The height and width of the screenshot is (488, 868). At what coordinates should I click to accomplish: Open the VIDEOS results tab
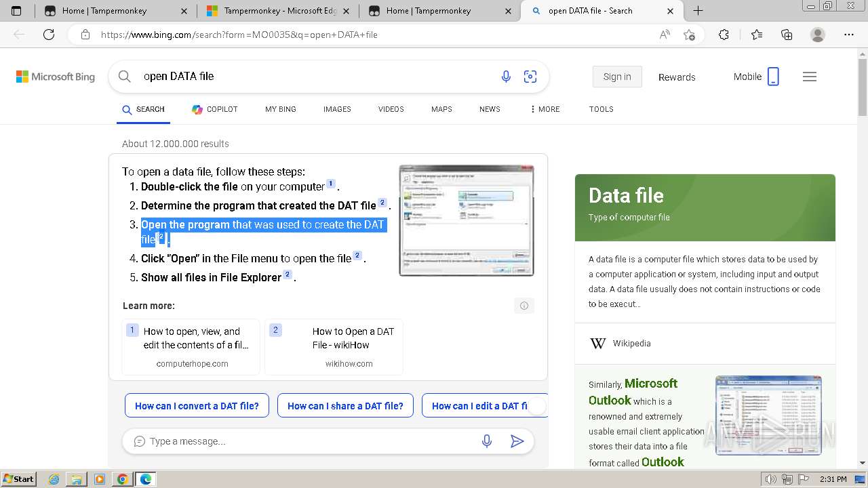pos(391,109)
